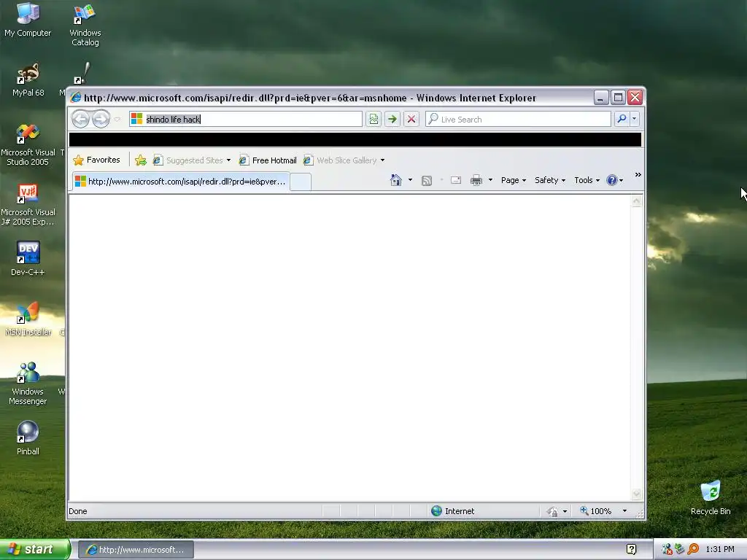
Task: Select the microsoft.com redir.dll browser tab
Action: pyautogui.click(x=181, y=182)
